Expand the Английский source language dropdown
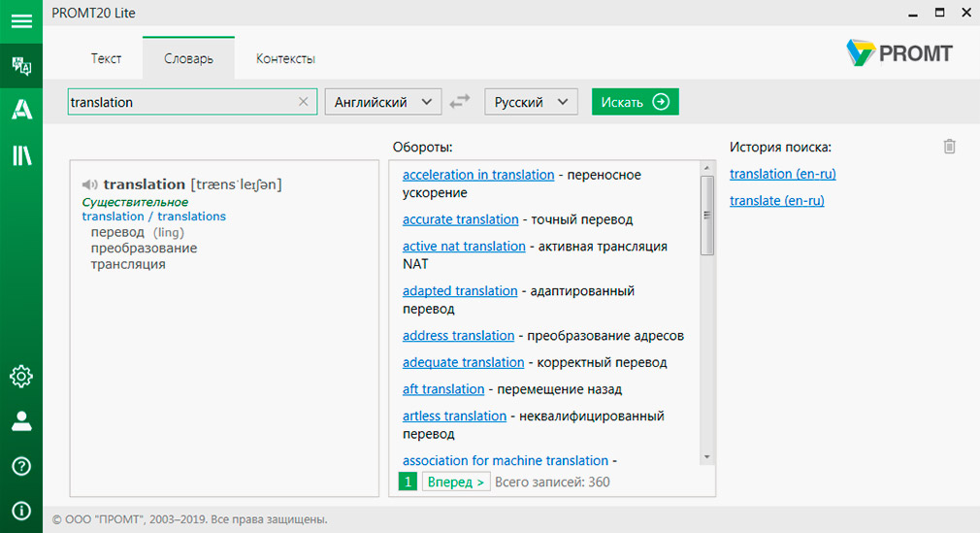This screenshot has width=980, height=533. pyautogui.click(x=382, y=101)
